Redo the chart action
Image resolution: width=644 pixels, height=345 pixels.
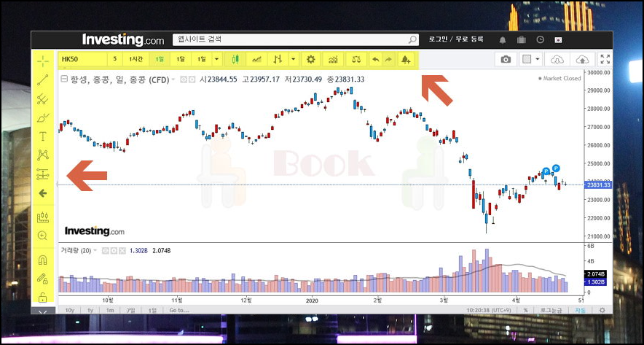pos(388,60)
